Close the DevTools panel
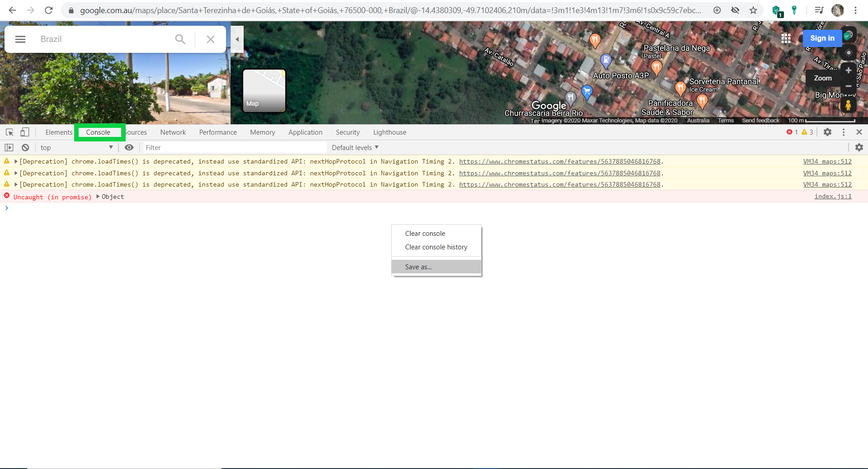This screenshot has height=469, width=868. click(859, 132)
